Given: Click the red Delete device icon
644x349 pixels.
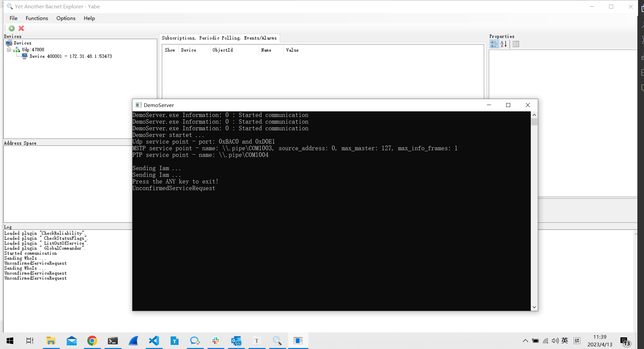Looking at the screenshot, I should click(21, 29).
